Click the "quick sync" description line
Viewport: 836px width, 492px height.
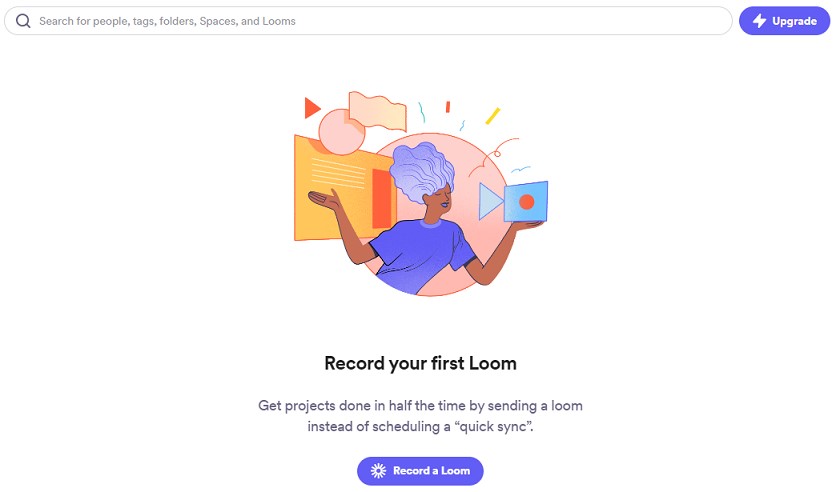click(420, 426)
